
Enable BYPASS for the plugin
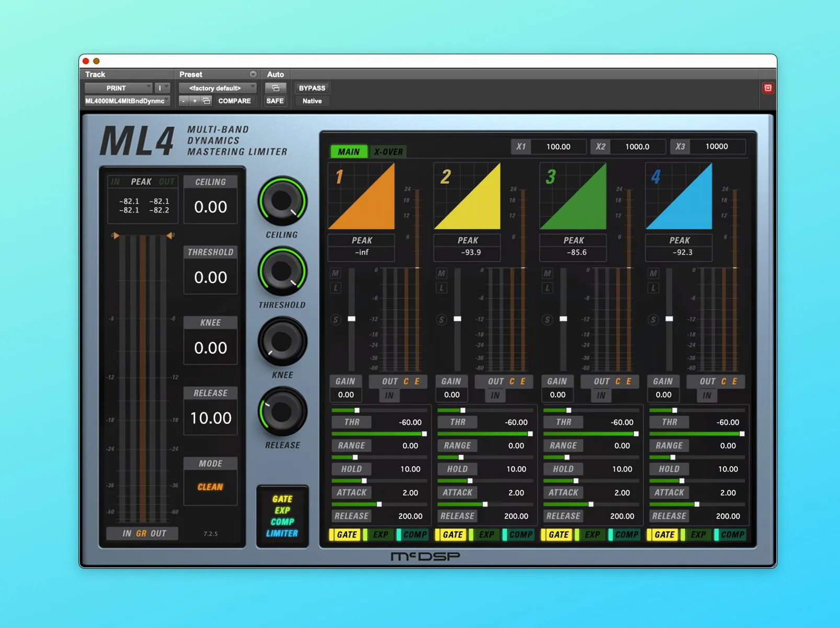click(312, 88)
